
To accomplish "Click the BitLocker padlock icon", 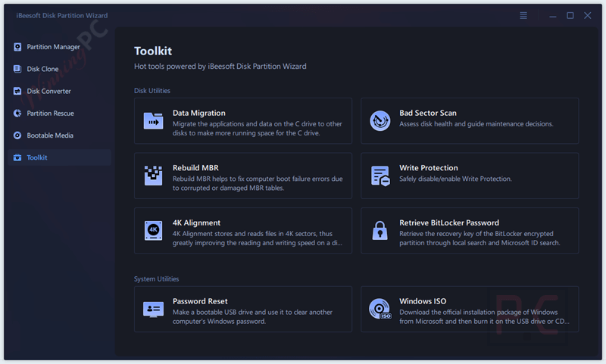I will pyautogui.click(x=380, y=231).
